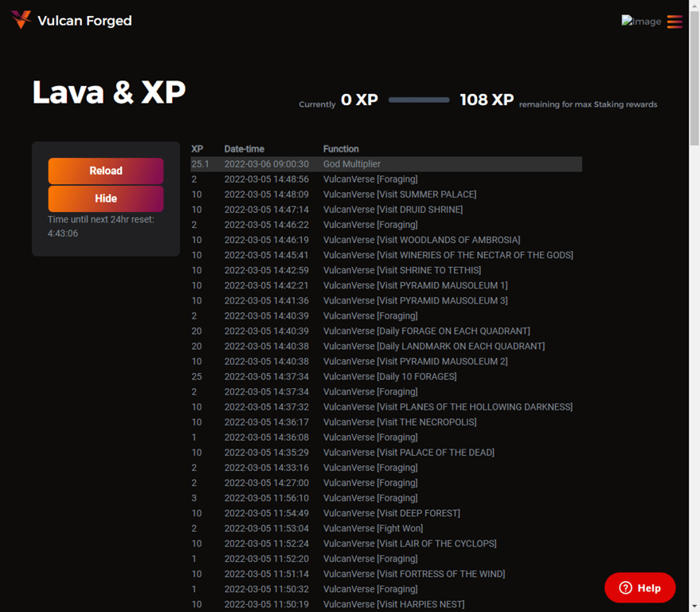Select Visit DRUID SHRINE entry
Screen dimensions: 700x612
tap(393, 210)
